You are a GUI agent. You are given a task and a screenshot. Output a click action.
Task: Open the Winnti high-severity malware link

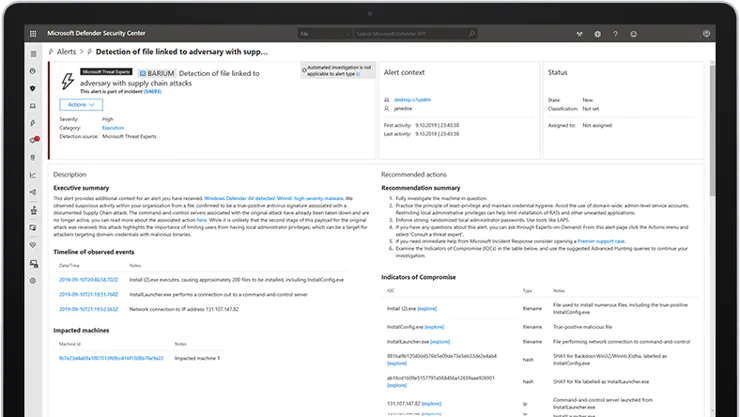[274, 199]
